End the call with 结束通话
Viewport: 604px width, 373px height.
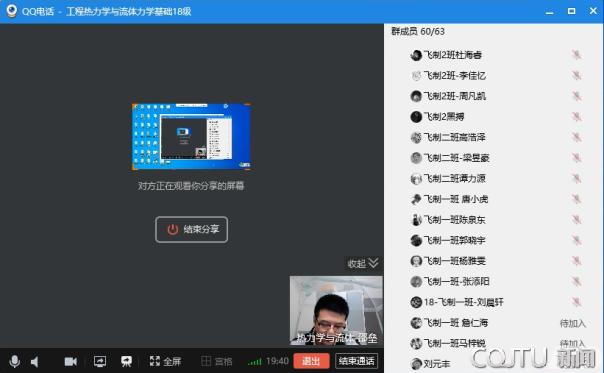356,361
